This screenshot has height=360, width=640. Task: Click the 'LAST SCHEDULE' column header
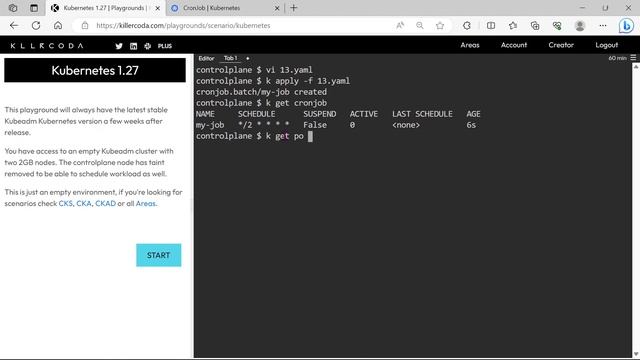[422, 114]
